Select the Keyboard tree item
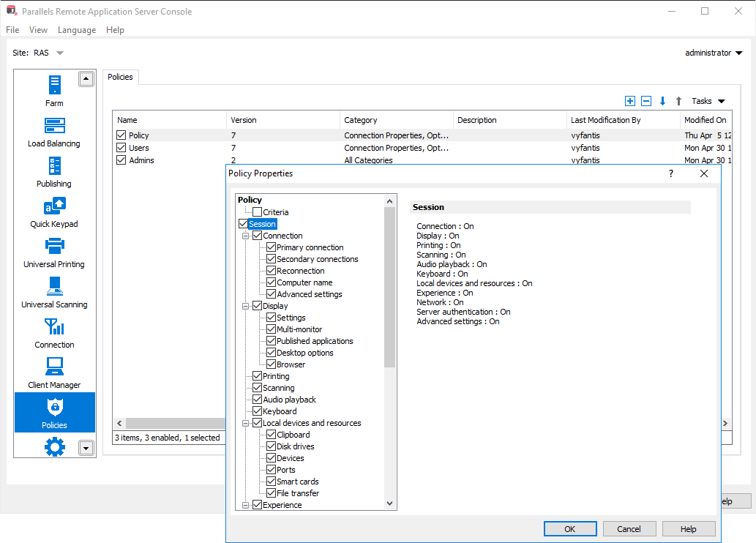Image resolution: width=756 pixels, height=543 pixels. pos(280,411)
